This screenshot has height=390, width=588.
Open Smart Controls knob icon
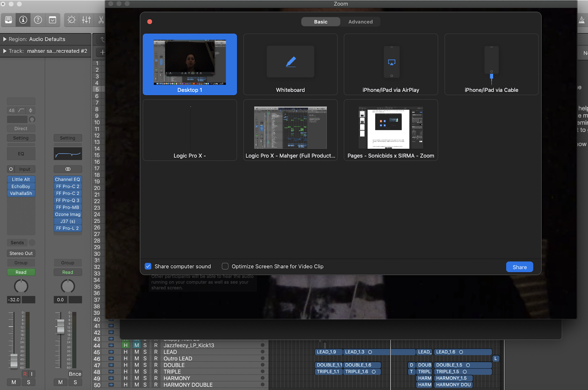click(x=72, y=20)
